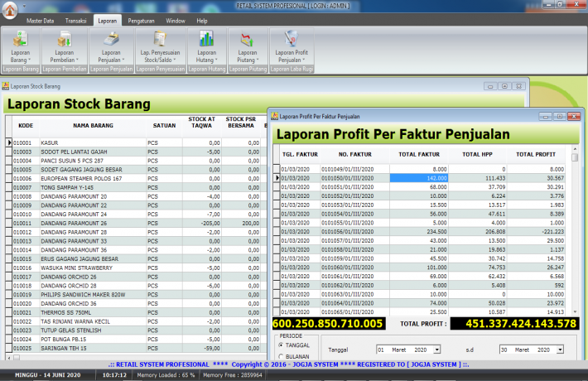588x381 pixels.
Task: Select the TANGGAL period radio button
Action: tap(281, 345)
